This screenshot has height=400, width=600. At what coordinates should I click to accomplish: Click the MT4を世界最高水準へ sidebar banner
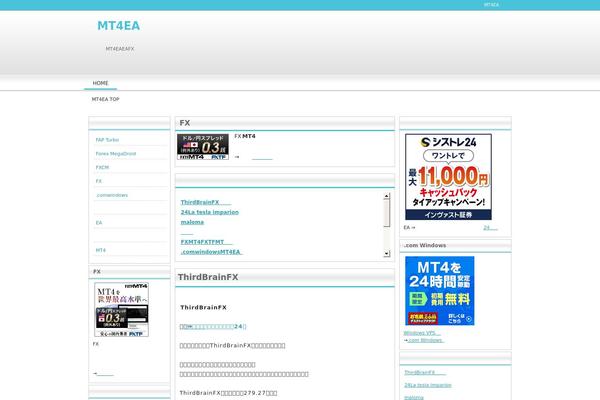click(122, 309)
